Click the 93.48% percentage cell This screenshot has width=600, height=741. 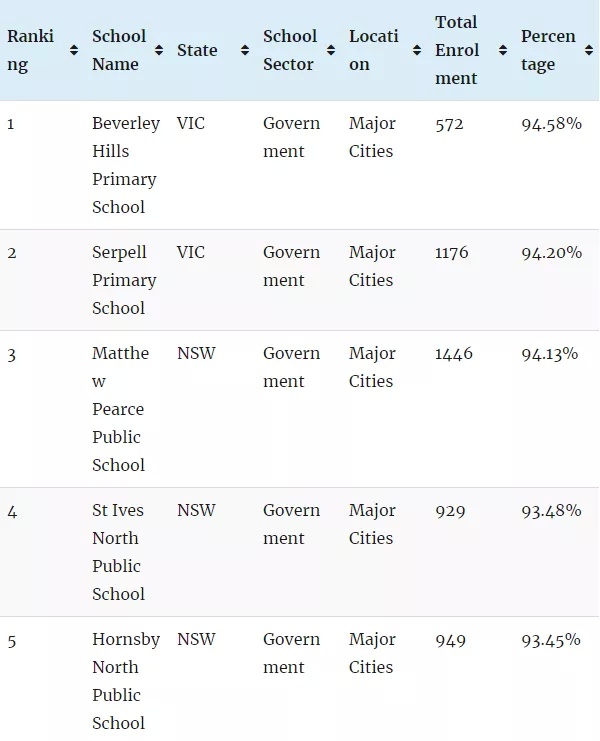tap(551, 511)
